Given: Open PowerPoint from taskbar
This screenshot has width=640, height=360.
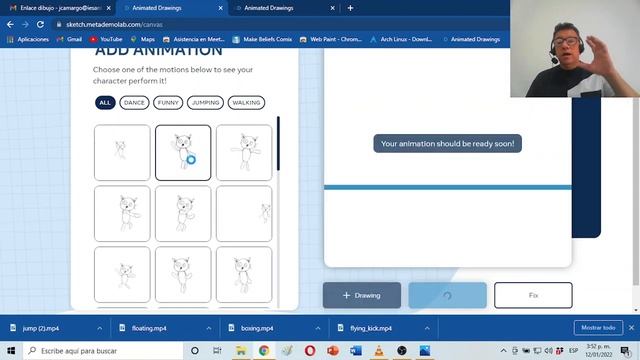Looking at the screenshot, I should coord(333,351).
